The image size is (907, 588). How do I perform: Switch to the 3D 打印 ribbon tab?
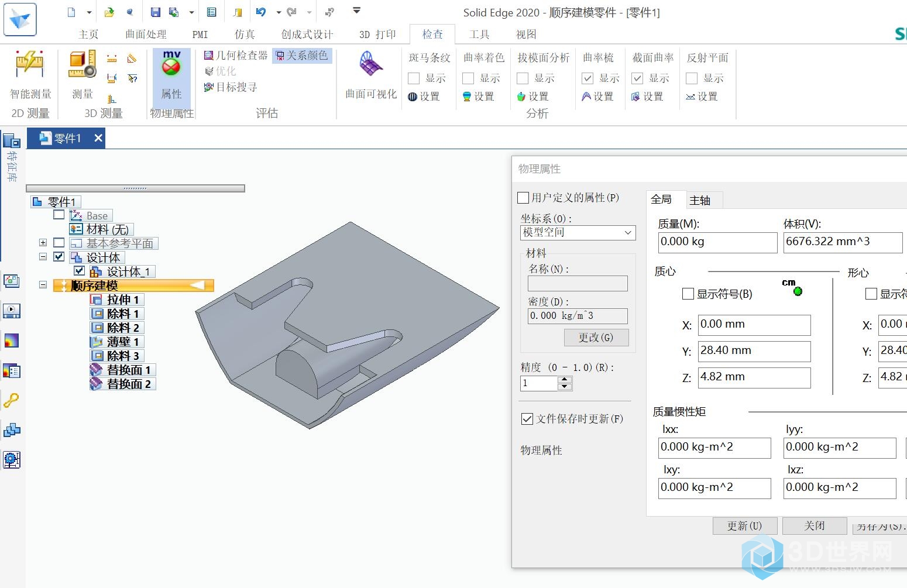pos(377,35)
